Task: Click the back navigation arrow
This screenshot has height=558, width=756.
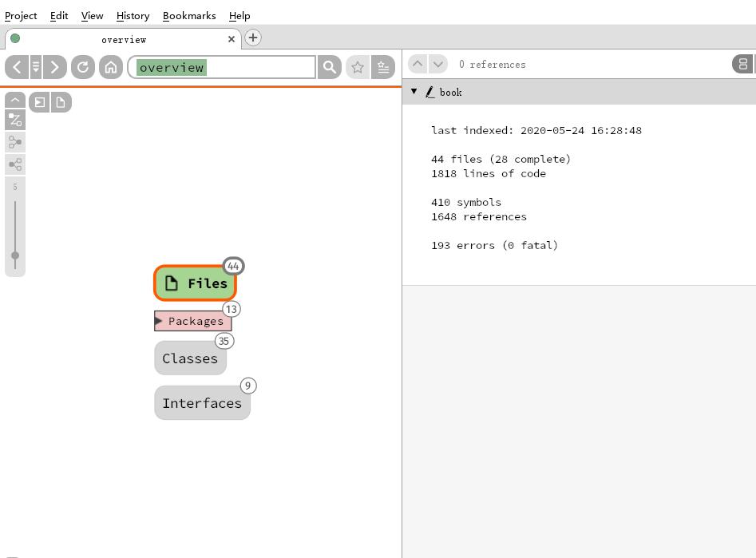Action: [17, 67]
